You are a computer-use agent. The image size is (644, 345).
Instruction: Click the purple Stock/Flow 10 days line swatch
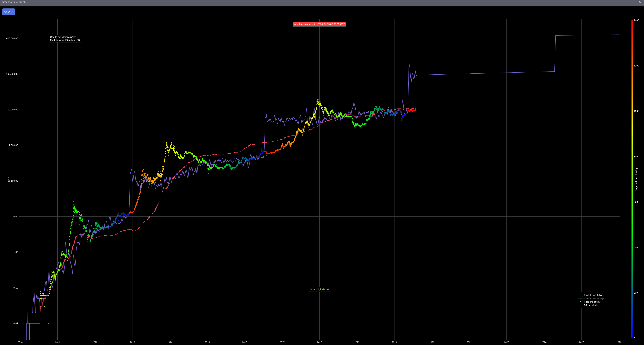(580, 295)
